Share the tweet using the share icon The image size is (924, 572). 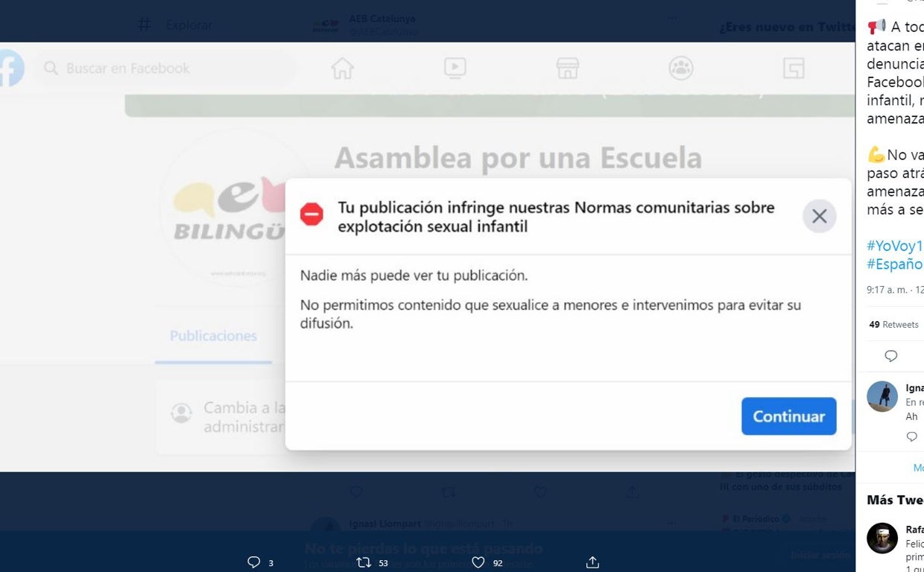(x=592, y=562)
